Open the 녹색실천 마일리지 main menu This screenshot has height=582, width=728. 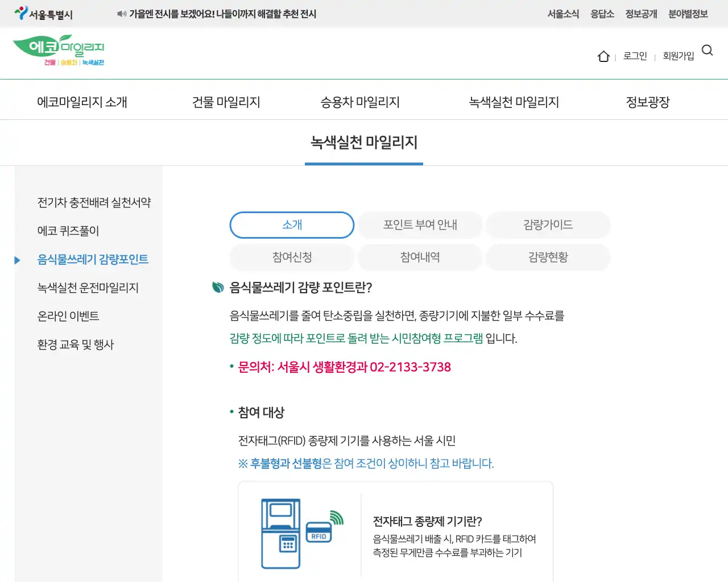point(514,102)
